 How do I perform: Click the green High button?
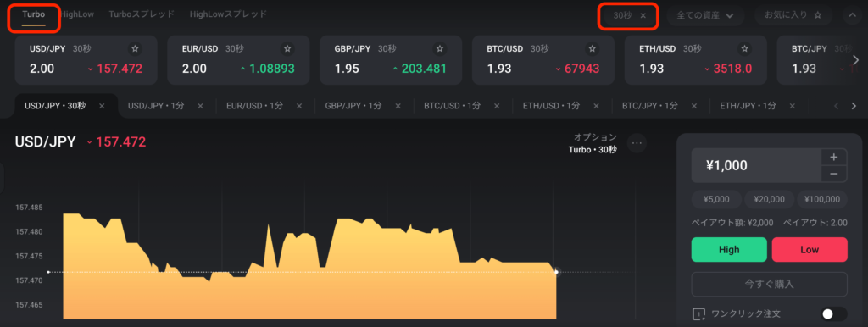pos(729,250)
